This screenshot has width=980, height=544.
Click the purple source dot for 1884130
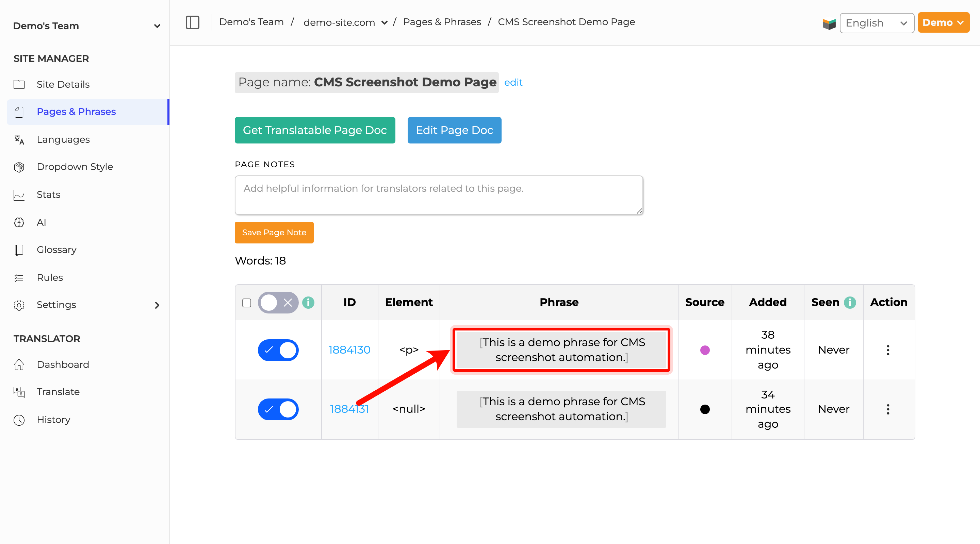(705, 350)
